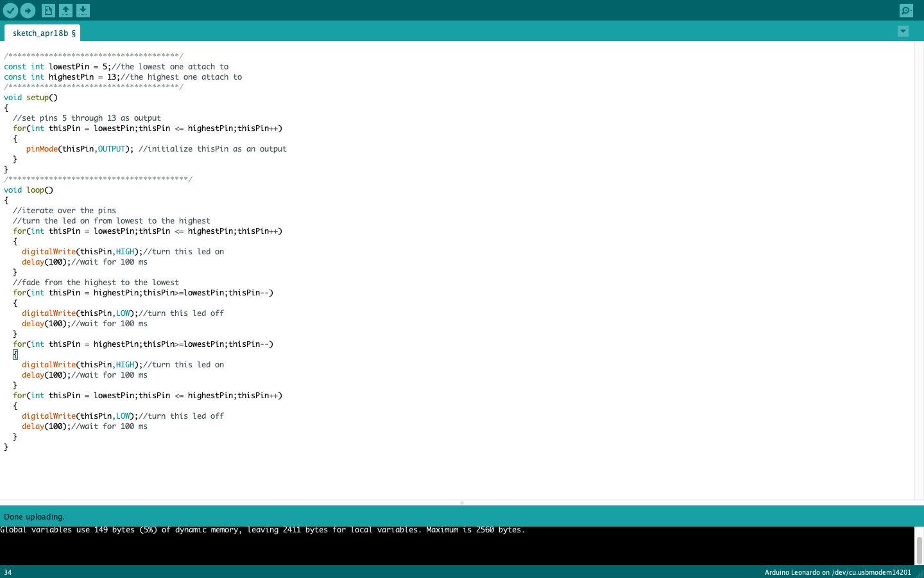Image resolution: width=924 pixels, height=578 pixels.
Task: Click the resize grip at bottom-right corner
Action: point(920,573)
